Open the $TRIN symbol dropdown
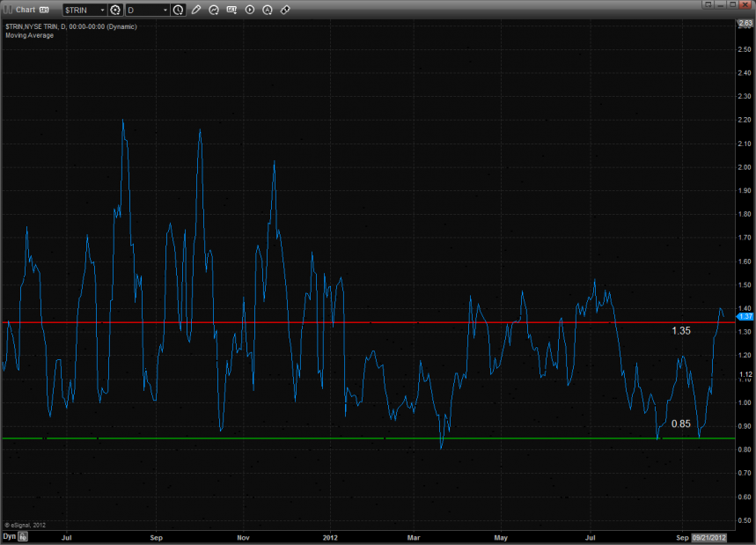This screenshot has height=545, width=756. pos(84,10)
